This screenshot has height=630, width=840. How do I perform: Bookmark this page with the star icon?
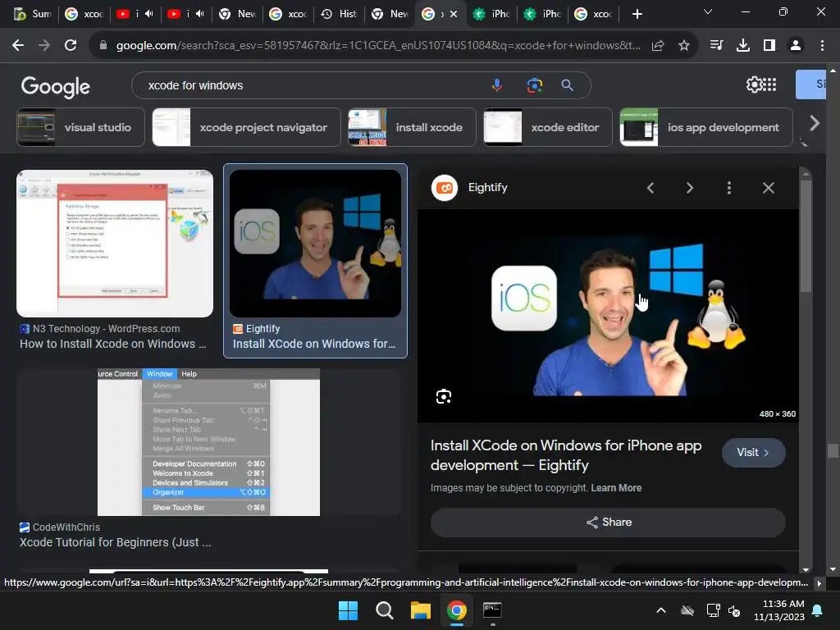coord(683,46)
